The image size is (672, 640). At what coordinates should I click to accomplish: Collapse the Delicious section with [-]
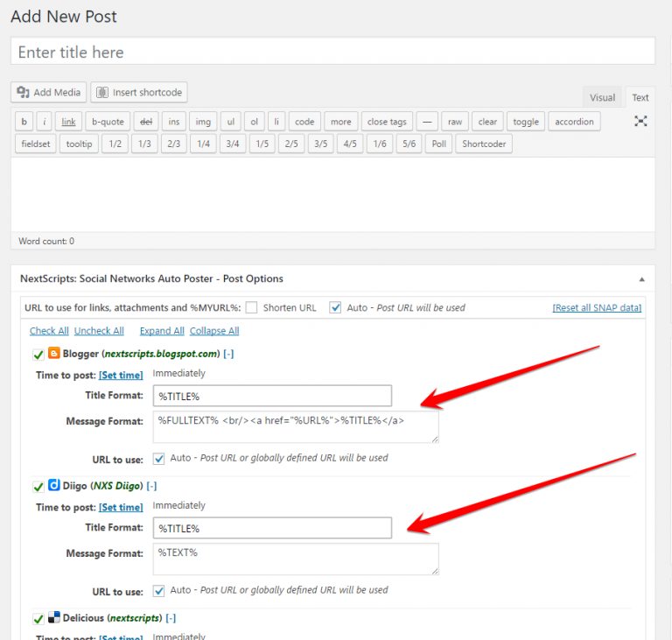[x=171, y=618]
